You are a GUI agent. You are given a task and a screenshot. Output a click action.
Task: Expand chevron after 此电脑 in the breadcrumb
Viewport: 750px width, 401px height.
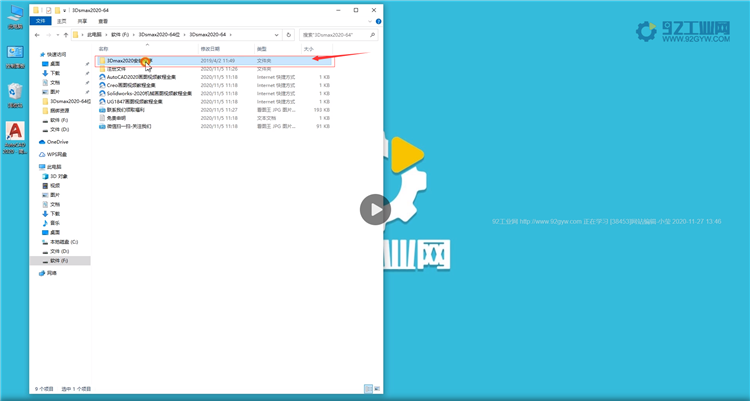click(x=106, y=35)
